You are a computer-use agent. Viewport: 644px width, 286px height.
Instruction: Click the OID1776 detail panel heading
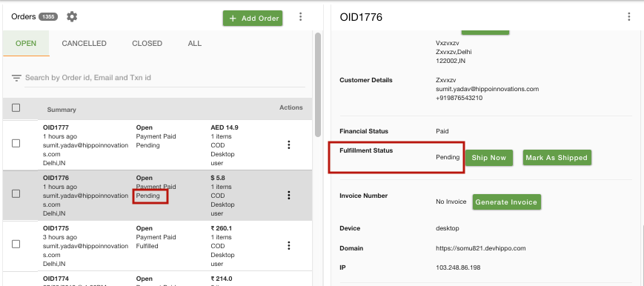point(361,17)
